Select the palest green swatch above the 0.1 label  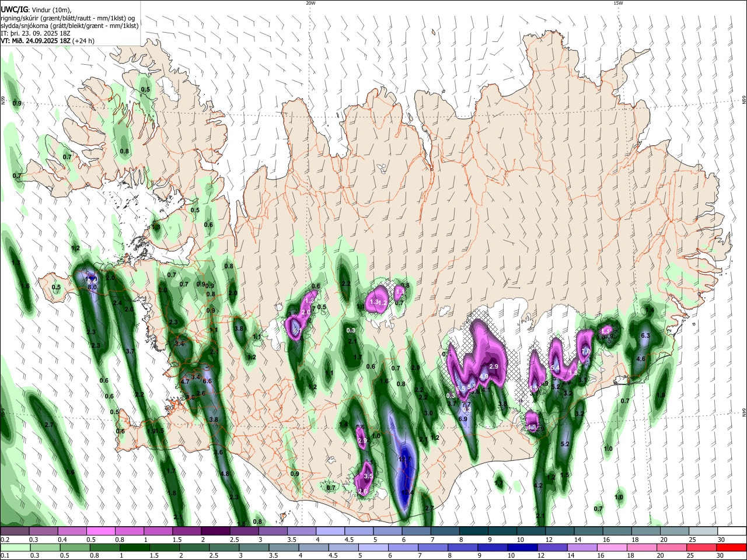pyautogui.click(x=15, y=547)
